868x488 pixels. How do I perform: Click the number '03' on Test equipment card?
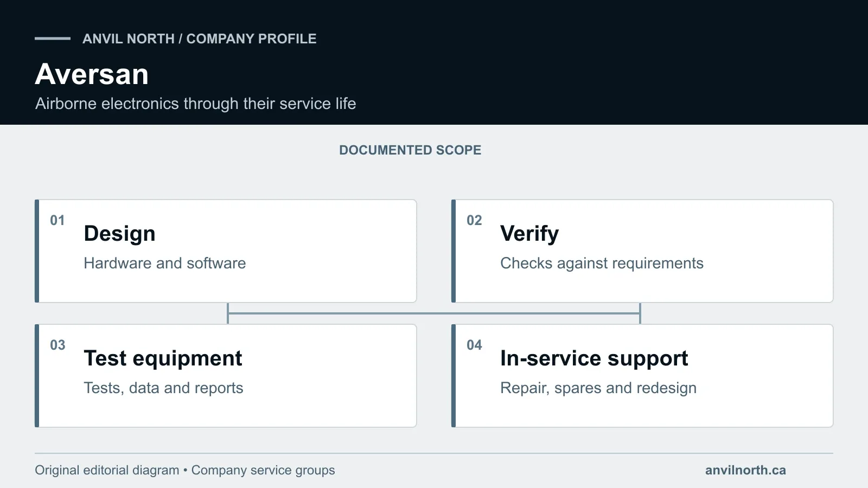58,345
